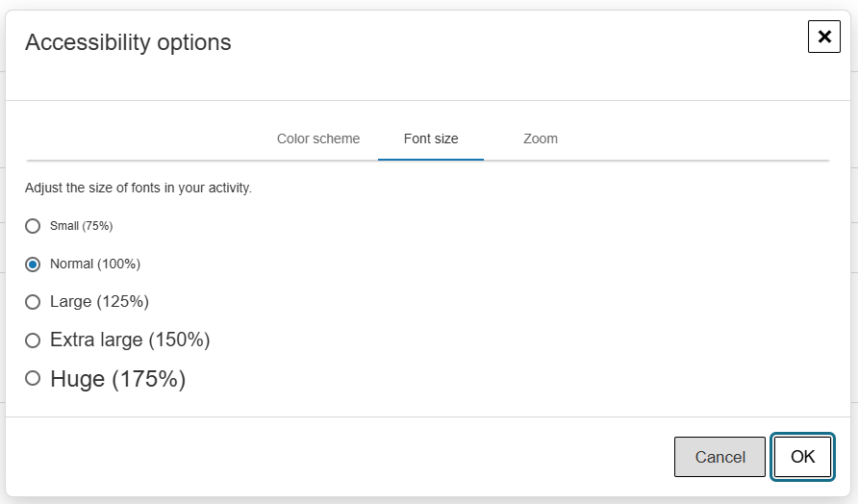This screenshot has height=504, width=858.
Task: Open the Zoom tab
Action: coord(541,139)
